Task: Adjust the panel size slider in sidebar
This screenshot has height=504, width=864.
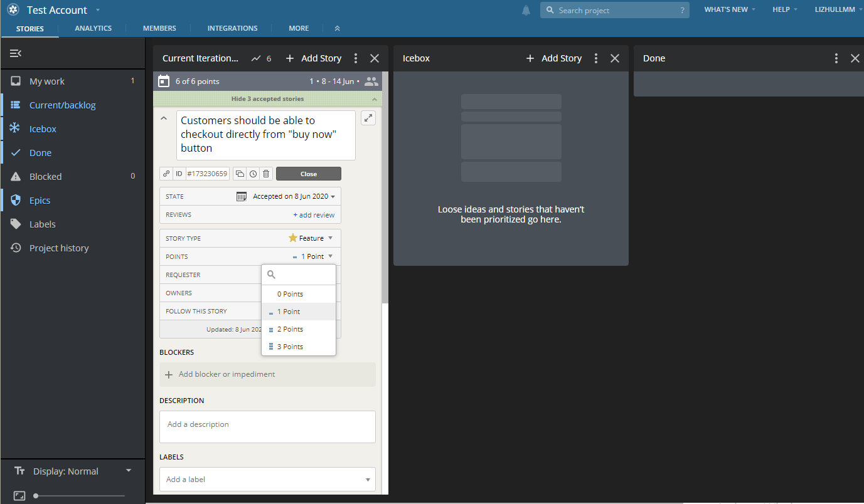Action: (79, 496)
